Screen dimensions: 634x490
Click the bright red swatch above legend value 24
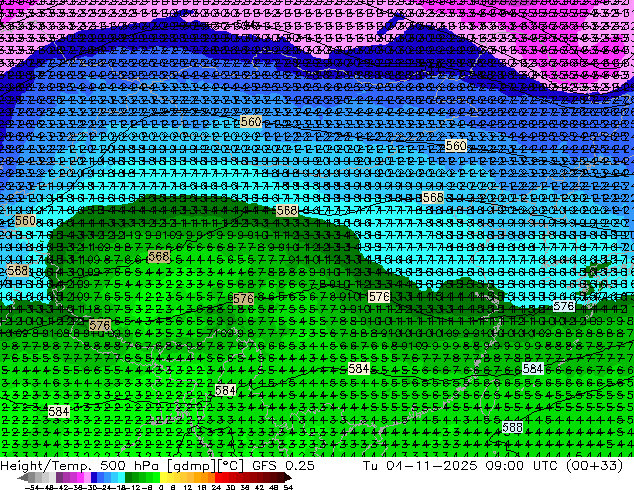pos(218,477)
